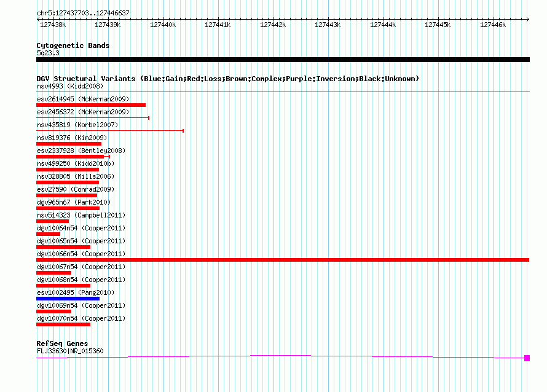Click the thin red line of nsv435819

click(110, 131)
